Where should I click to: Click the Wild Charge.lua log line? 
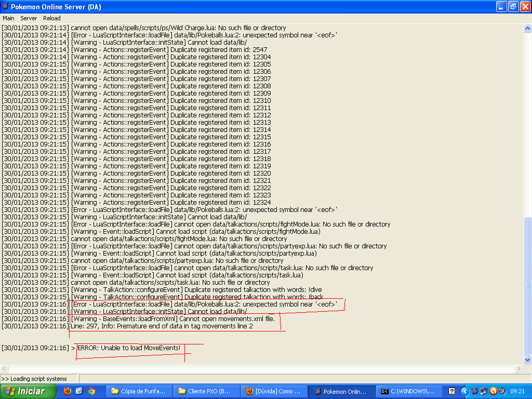144,28
